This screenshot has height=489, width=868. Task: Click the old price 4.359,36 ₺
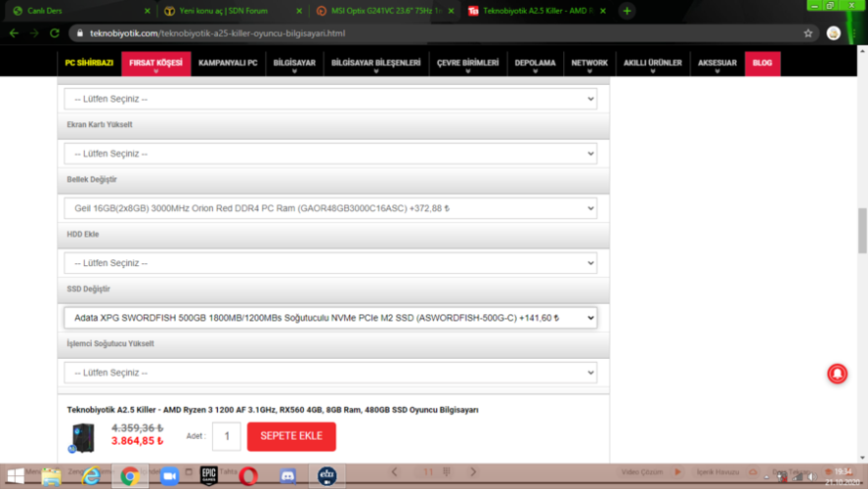point(137,428)
